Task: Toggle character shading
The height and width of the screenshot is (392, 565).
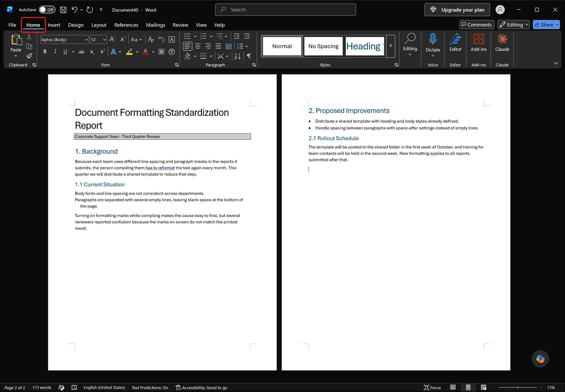Action: [161, 52]
